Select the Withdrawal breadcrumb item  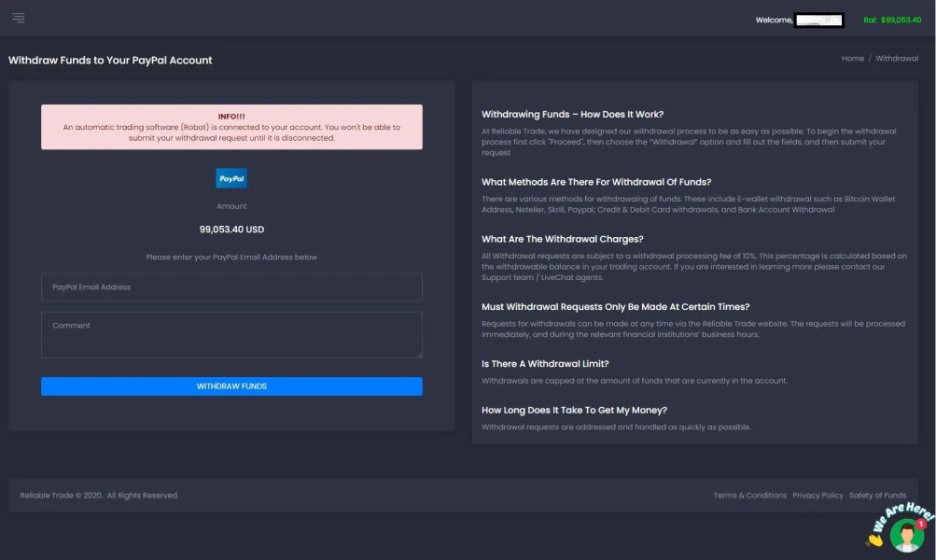pos(897,59)
